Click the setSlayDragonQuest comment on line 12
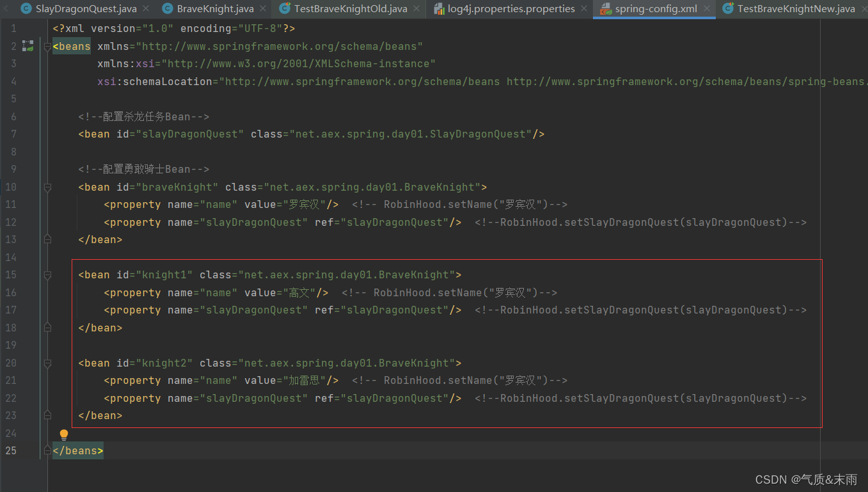This screenshot has width=868, height=492. coord(641,223)
